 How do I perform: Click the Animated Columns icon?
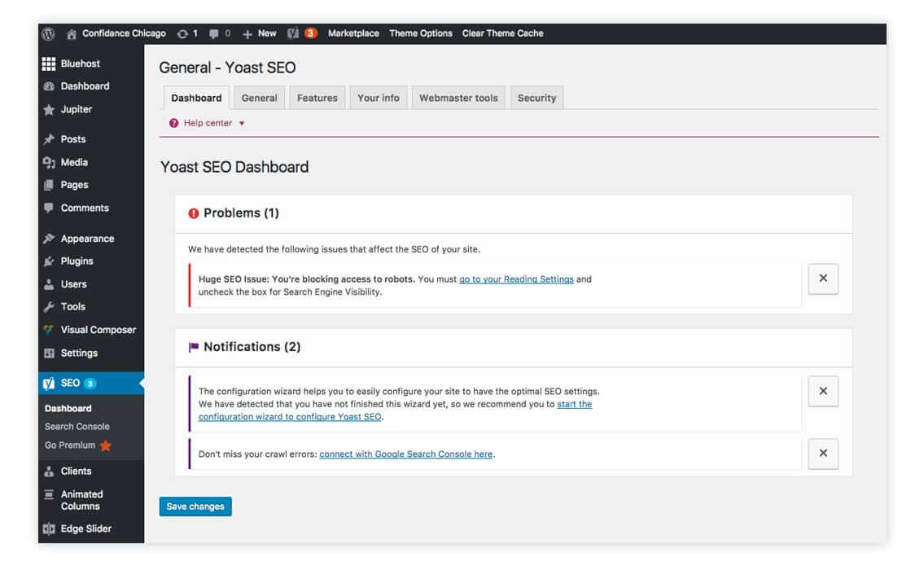coord(49,494)
